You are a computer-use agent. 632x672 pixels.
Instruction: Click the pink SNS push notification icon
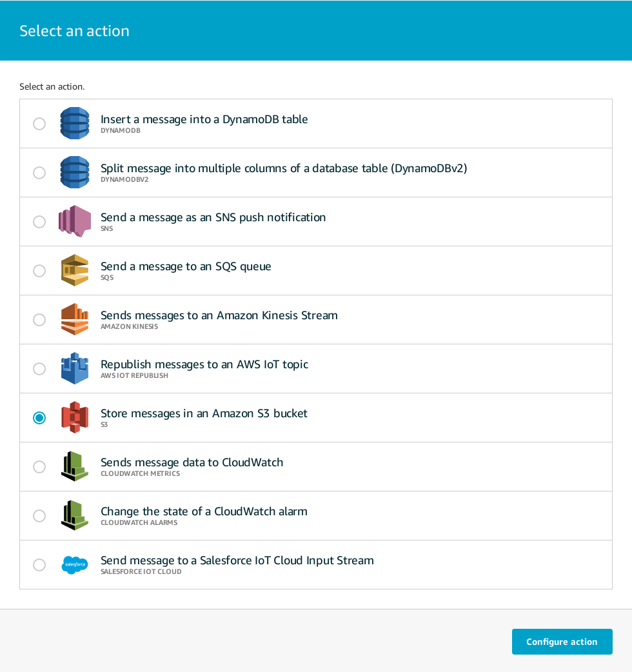coord(75,221)
